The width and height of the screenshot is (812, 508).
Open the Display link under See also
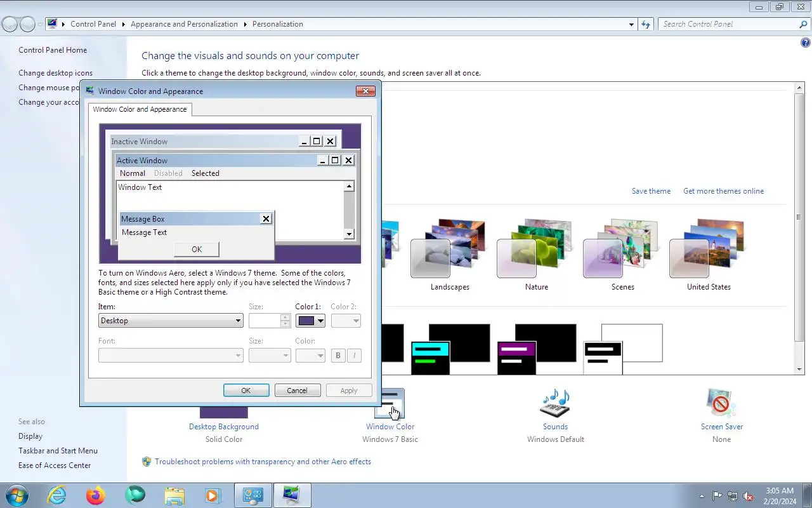tap(30, 436)
